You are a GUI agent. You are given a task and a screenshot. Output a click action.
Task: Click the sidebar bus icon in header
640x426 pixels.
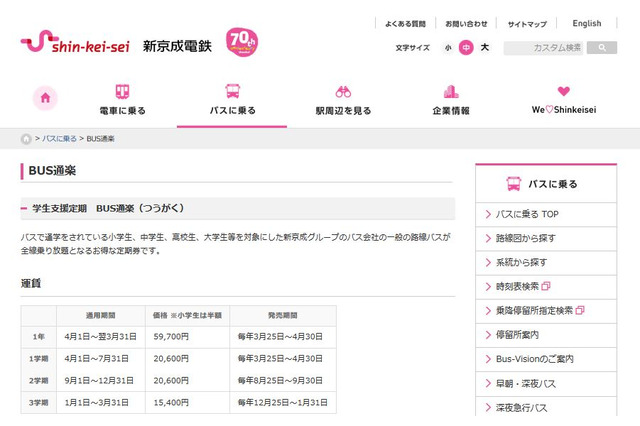(x=514, y=184)
